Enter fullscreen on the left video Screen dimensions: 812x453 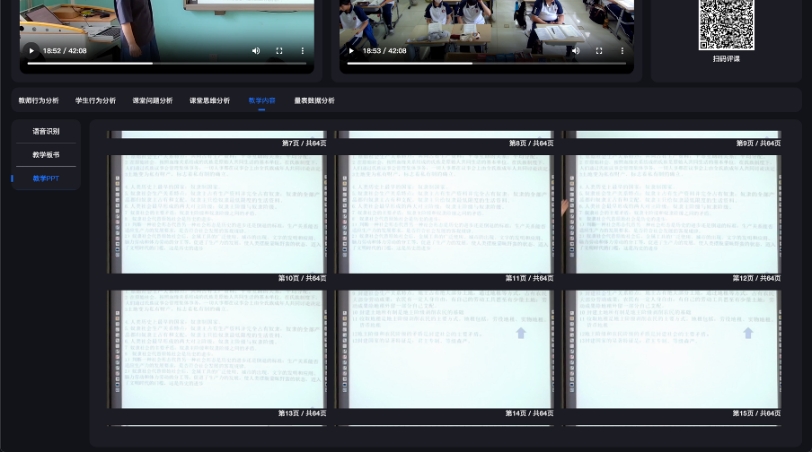[279, 51]
